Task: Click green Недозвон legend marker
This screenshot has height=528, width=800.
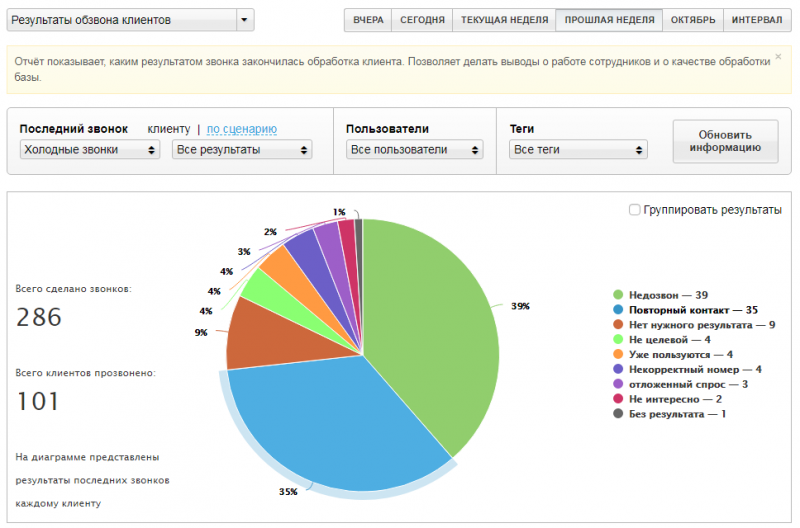Action: [618, 295]
